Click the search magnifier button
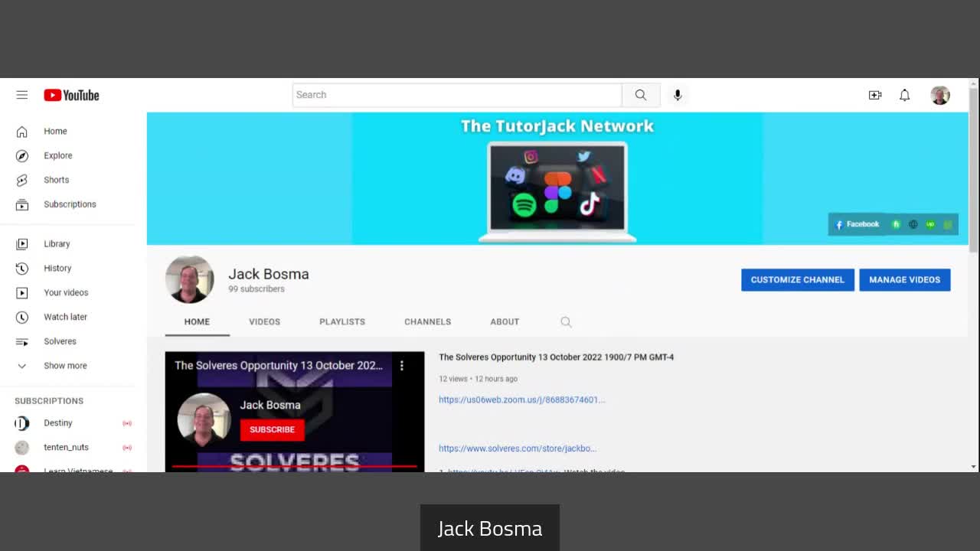 [x=641, y=95]
